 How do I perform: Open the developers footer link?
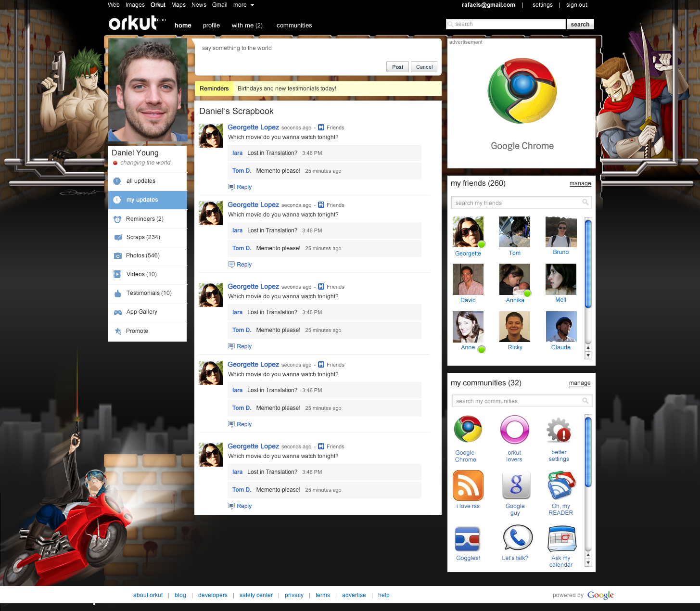(x=213, y=595)
